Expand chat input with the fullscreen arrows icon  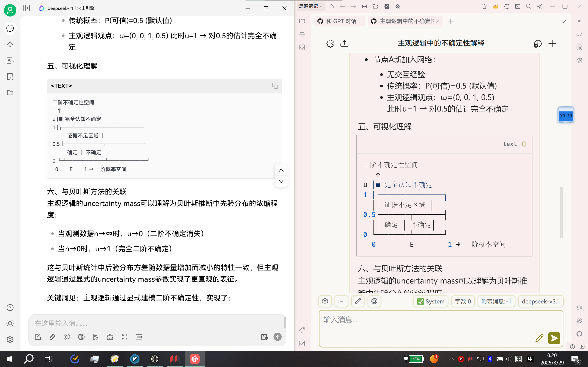(x=125, y=337)
